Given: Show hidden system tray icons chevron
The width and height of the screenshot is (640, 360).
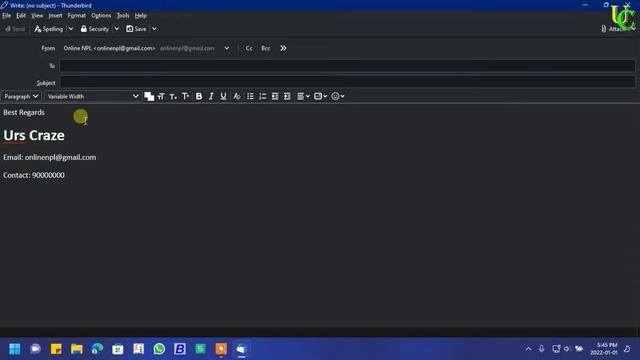Looking at the screenshot, I should click(x=529, y=349).
